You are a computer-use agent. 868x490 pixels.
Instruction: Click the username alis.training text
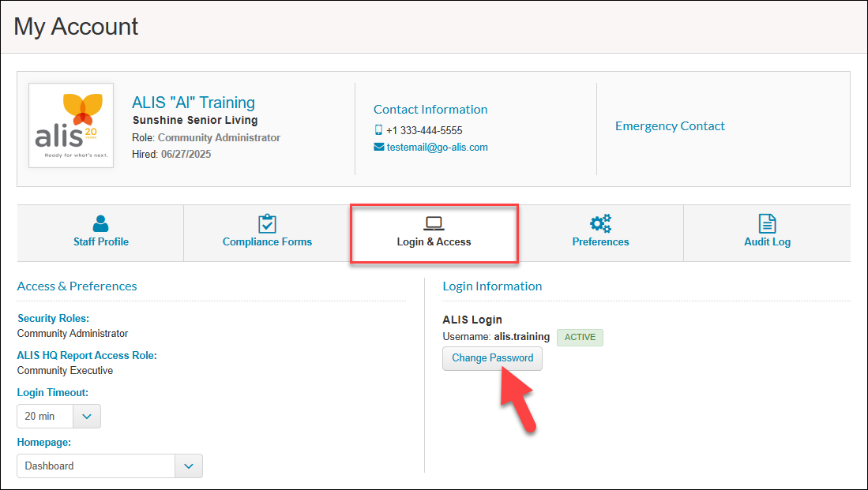click(x=521, y=337)
